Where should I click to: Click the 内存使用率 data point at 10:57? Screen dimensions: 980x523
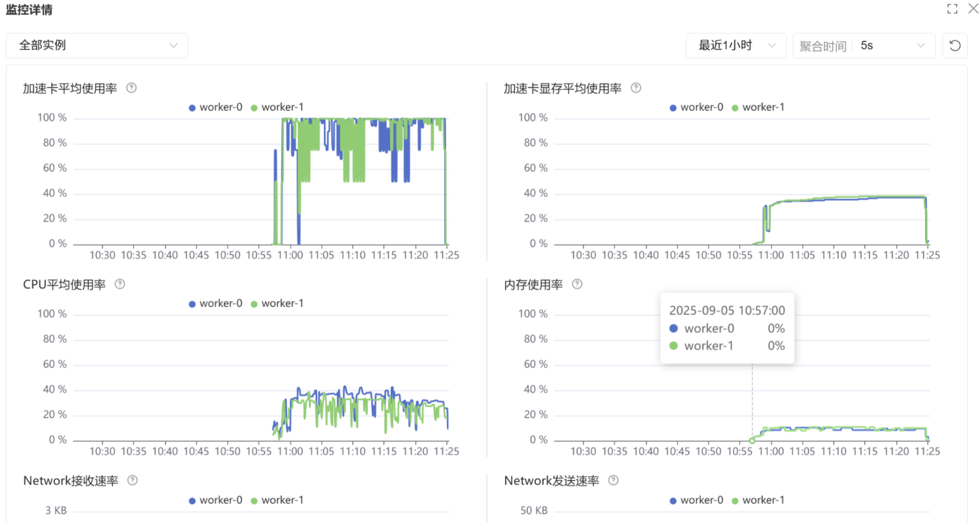(752, 440)
